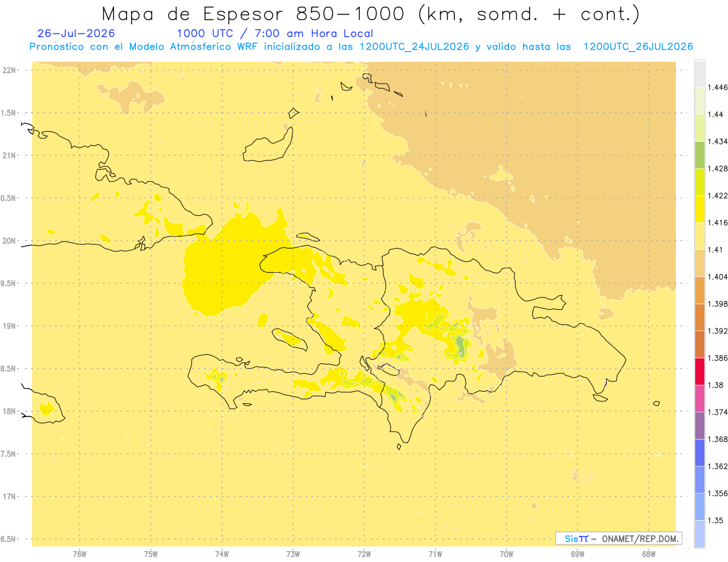Screen dimensions: 728x562
Task: Click the longitude label 76W
Action: (x=79, y=554)
